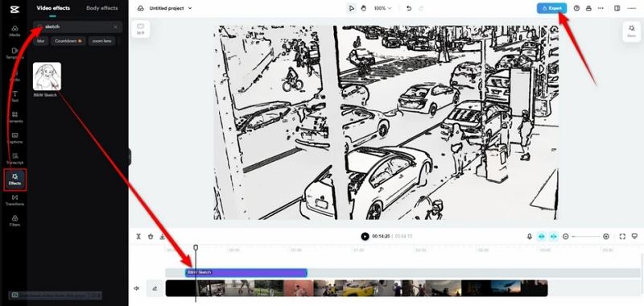Image resolution: width=644 pixels, height=306 pixels.
Task: Toggle the panel layout icon
Action: click(x=617, y=8)
